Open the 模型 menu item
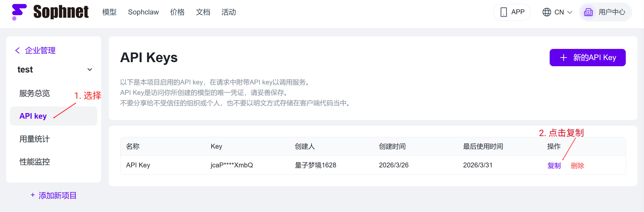 [x=109, y=12]
